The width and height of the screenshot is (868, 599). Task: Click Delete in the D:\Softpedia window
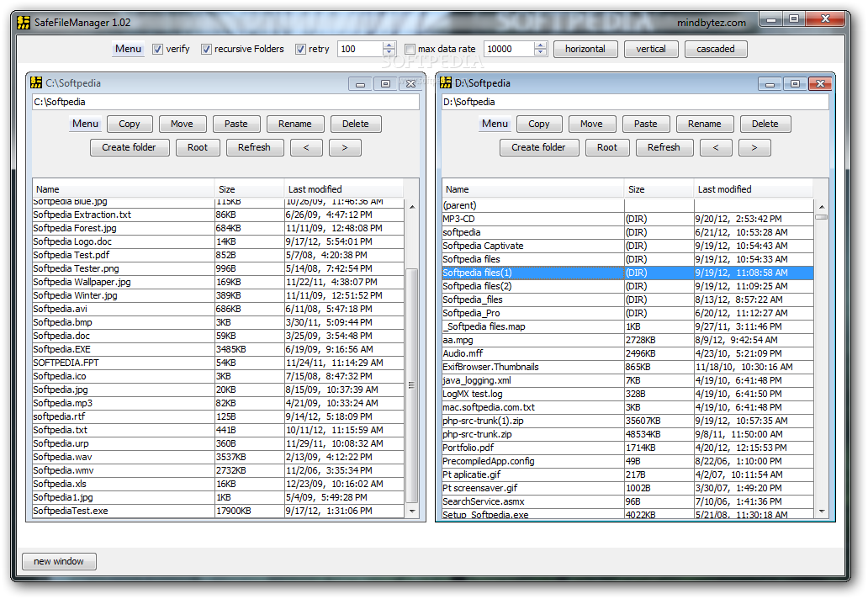tap(765, 124)
